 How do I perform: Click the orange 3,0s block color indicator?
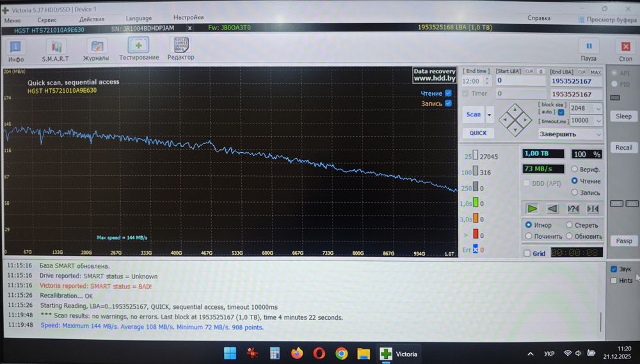475,218
